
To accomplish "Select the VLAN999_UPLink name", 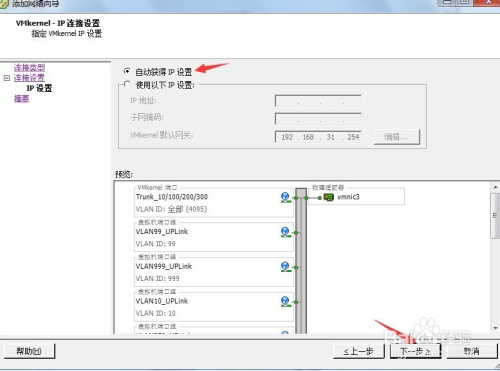I will point(164,266).
